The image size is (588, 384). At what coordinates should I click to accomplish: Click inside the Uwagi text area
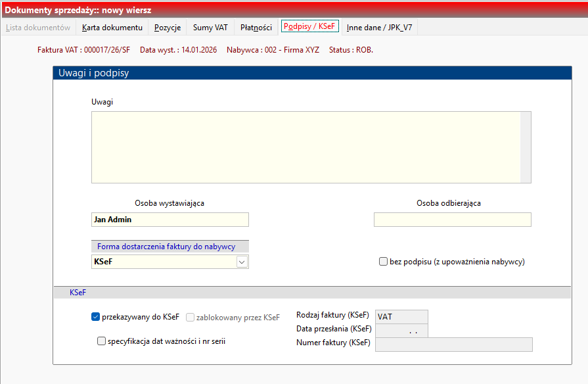305,147
